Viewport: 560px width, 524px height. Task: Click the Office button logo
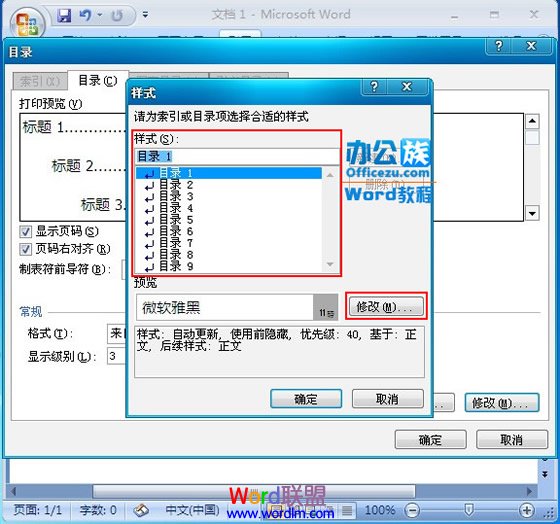(28, 24)
